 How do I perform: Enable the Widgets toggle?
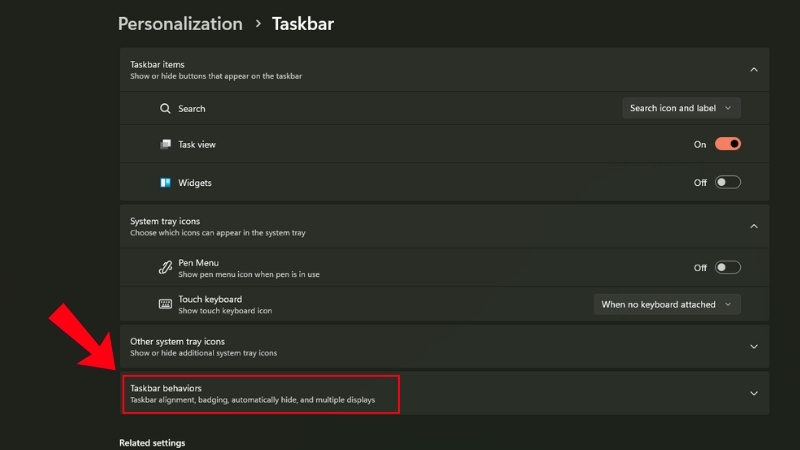tap(728, 182)
